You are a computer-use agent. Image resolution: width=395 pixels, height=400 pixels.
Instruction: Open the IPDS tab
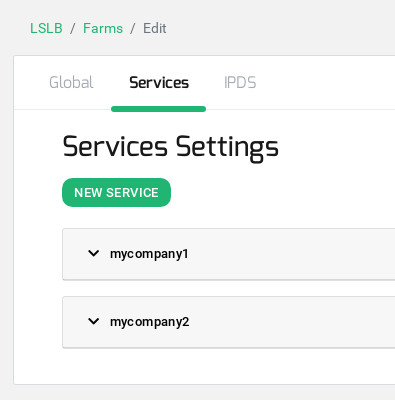(240, 83)
